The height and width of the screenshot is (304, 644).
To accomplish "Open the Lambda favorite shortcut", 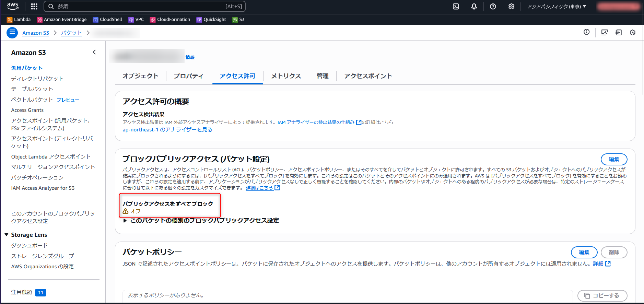I will [19, 20].
